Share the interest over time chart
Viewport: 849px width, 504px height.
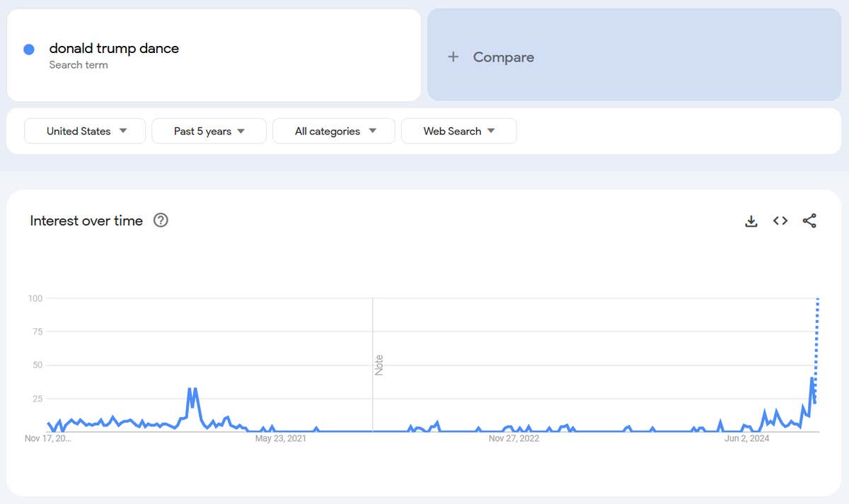tap(809, 221)
